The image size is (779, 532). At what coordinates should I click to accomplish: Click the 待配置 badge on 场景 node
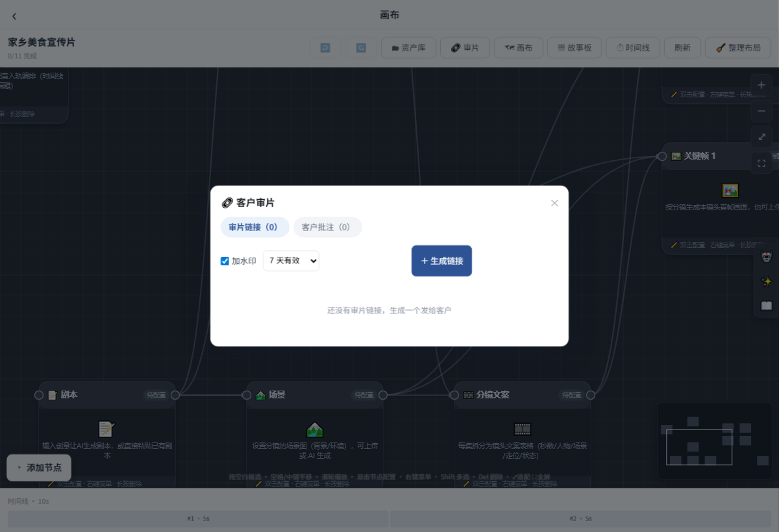[364, 395]
